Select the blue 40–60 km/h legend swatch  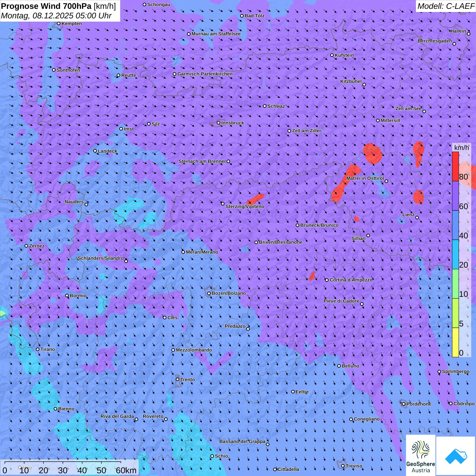(455, 225)
